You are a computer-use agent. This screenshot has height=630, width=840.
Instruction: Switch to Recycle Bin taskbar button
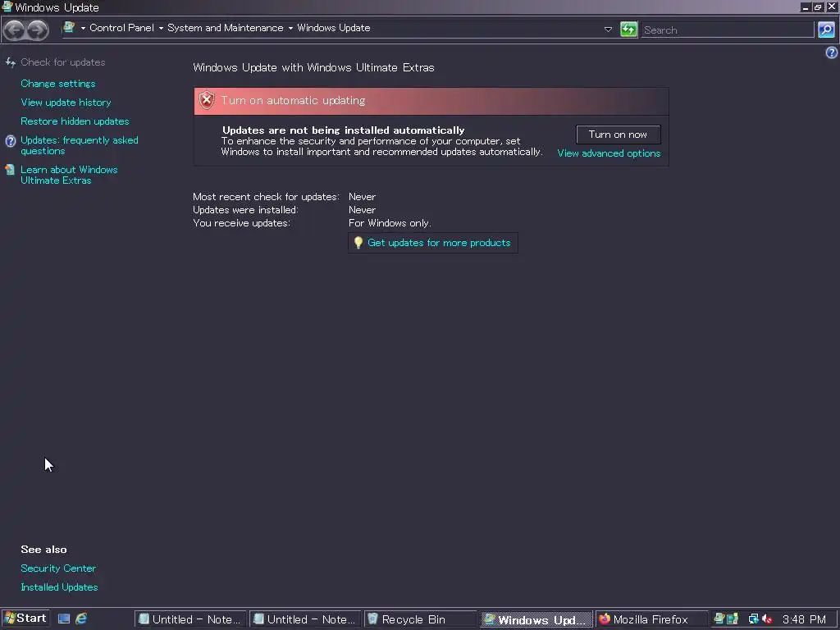coord(420,619)
